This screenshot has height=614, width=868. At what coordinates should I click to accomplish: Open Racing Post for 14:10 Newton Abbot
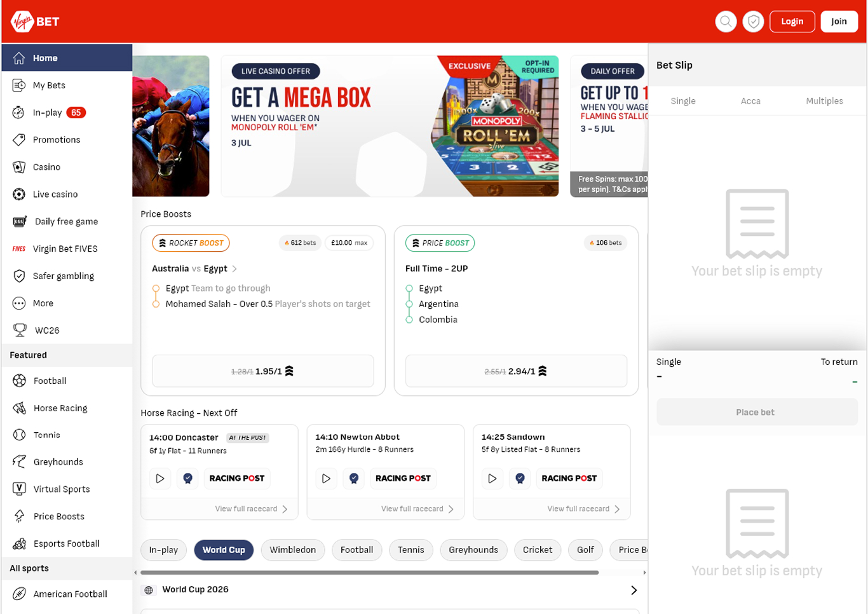403,478
